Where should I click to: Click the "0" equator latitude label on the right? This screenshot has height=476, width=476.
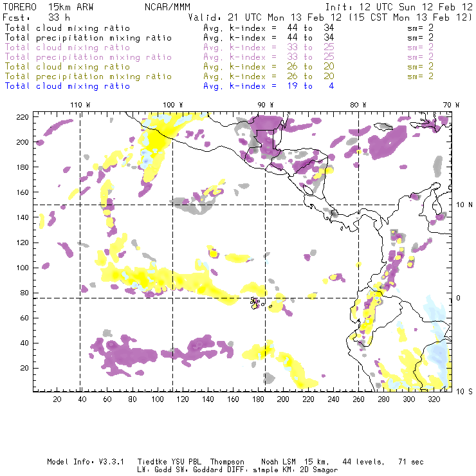point(458,298)
